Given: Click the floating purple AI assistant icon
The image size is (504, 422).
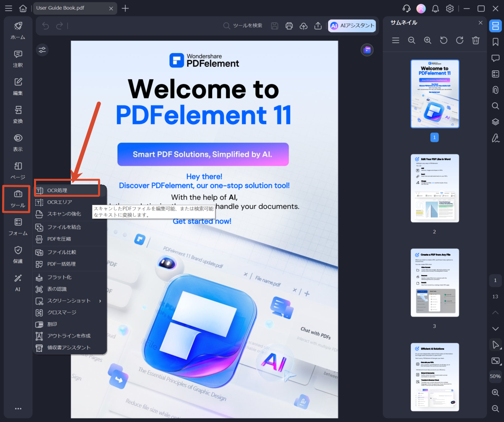Looking at the screenshot, I should coord(367,50).
